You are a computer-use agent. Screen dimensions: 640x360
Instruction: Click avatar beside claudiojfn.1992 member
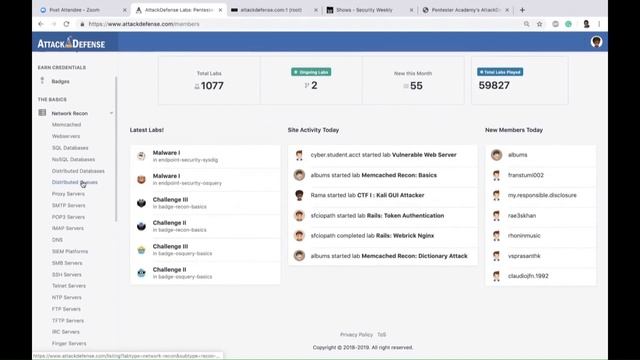(496, 276)
